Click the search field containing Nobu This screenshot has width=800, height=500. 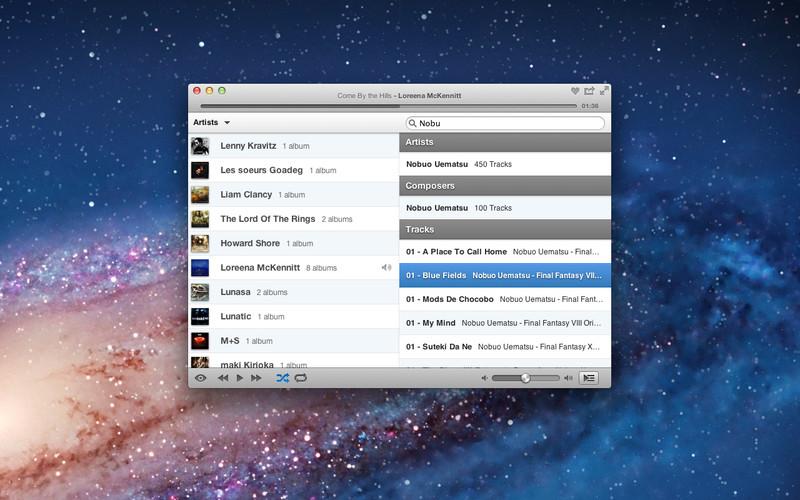pos(505,123)
